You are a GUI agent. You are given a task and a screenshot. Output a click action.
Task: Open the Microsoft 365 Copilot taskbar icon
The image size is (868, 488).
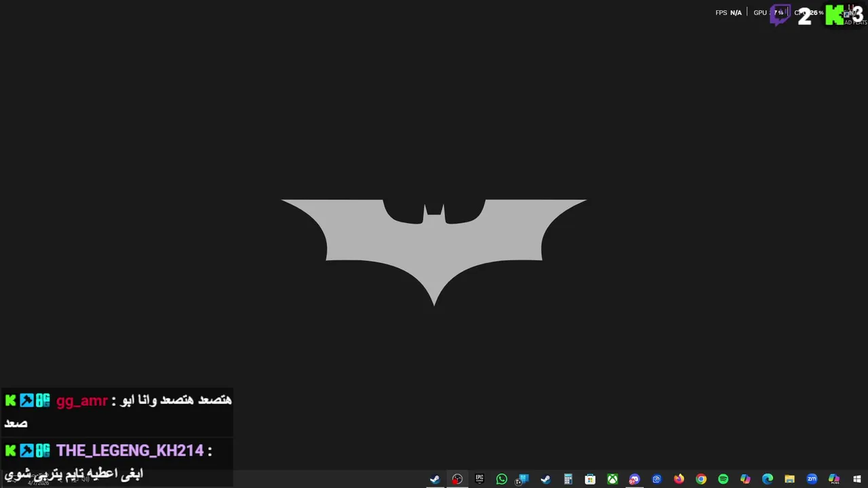point(834,479)
